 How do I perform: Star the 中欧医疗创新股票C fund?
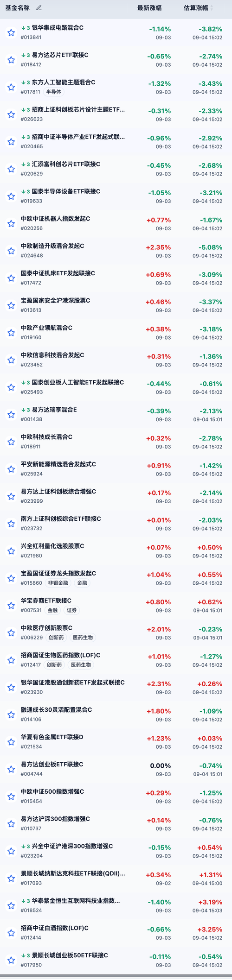[11, 632]
